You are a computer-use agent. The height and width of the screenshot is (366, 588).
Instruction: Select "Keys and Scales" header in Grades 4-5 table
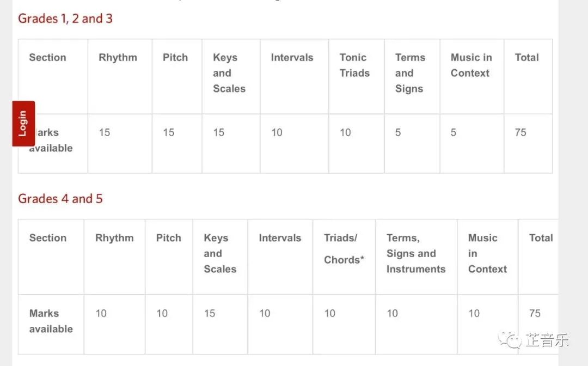click(x=219, y=253)
